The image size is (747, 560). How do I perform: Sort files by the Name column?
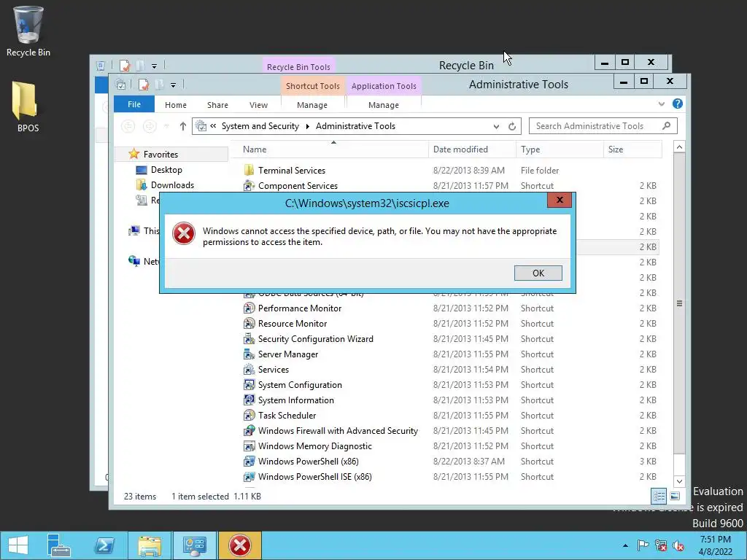pos(330,149)
